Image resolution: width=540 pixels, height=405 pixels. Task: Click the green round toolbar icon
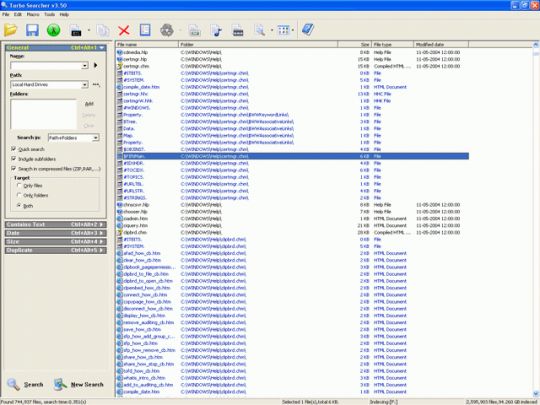[x=53, y=30]
